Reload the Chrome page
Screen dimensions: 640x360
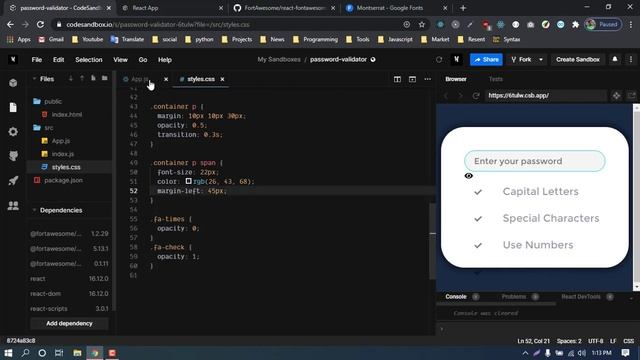(x=40, y=24)
